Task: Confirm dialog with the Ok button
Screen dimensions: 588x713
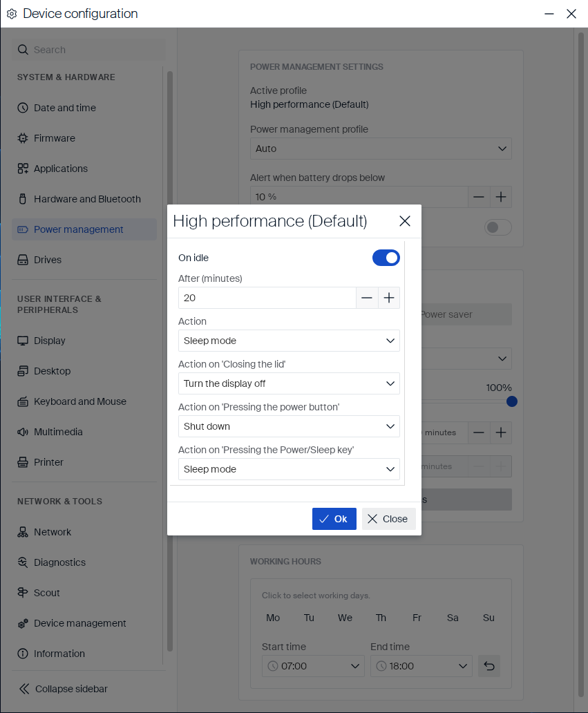Action: click(x=334, y=519)
